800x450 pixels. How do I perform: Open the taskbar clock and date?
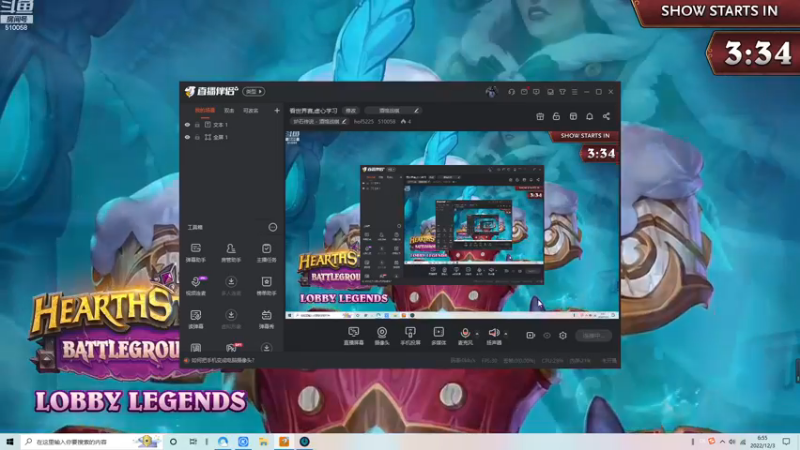point(762,442)
